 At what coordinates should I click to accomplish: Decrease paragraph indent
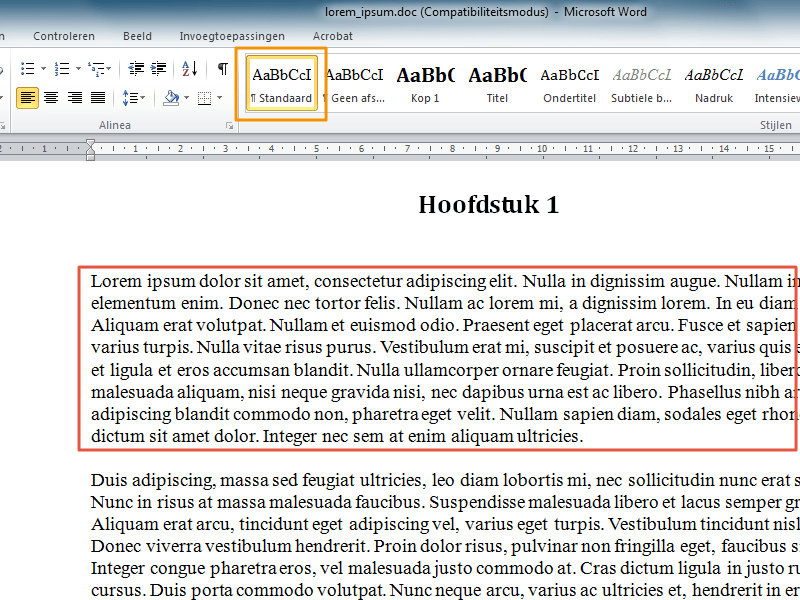click(x=136, y=68)
